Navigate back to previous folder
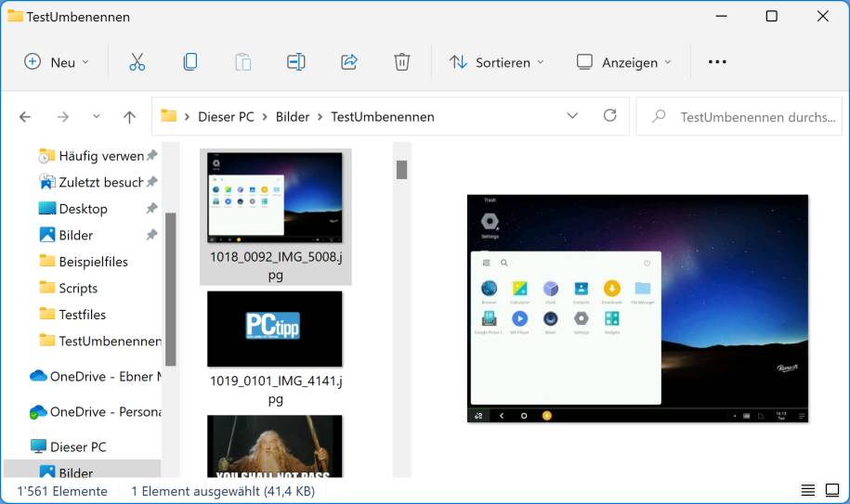The width and height of the screenshot is (850, 504). click(x=25, y=117)
